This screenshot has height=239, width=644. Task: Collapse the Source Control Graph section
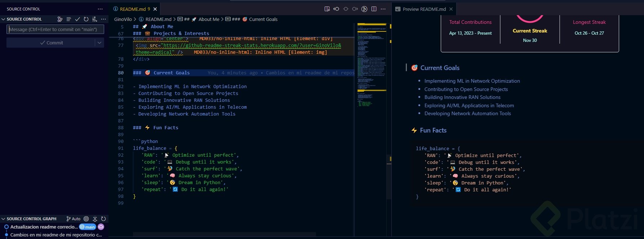(x=3, y=219)
